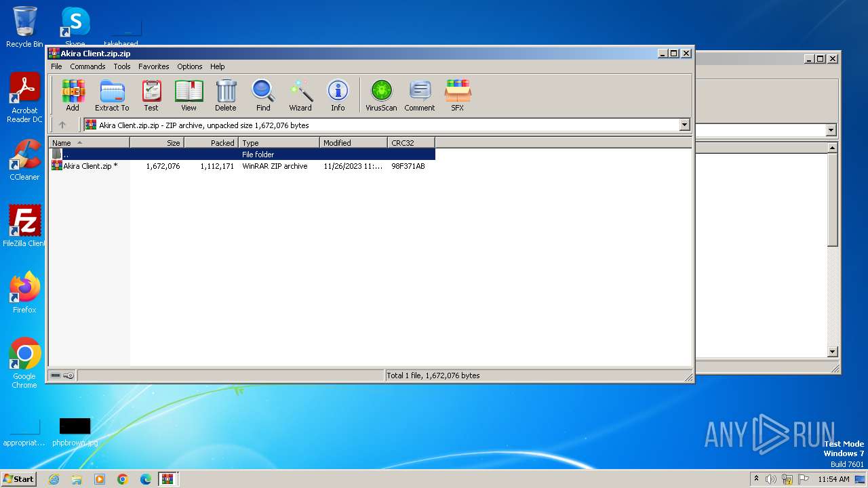Open the Find tool

pos(263,96)
